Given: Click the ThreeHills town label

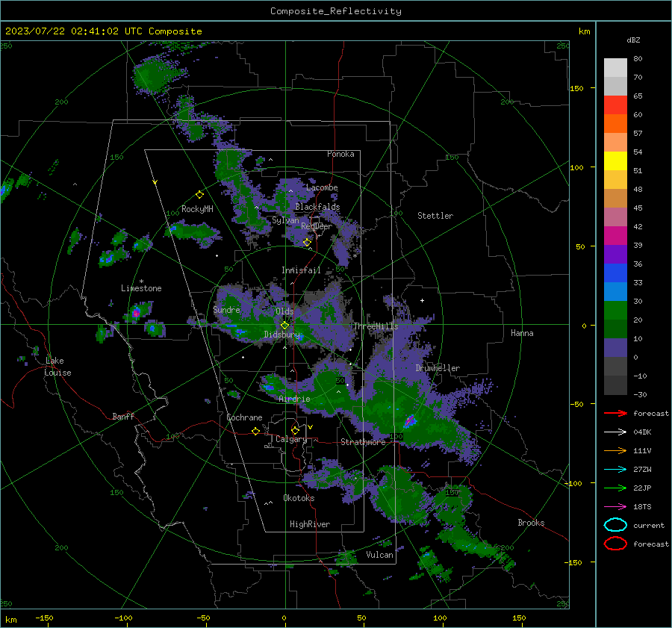Looking at the screenshot, I should click(376, 326).
